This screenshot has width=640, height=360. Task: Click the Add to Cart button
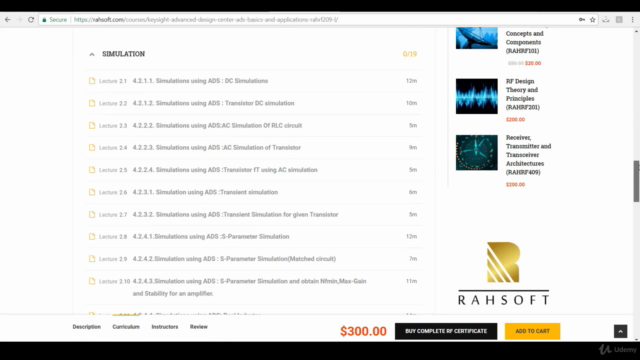[x=532, y=331]
